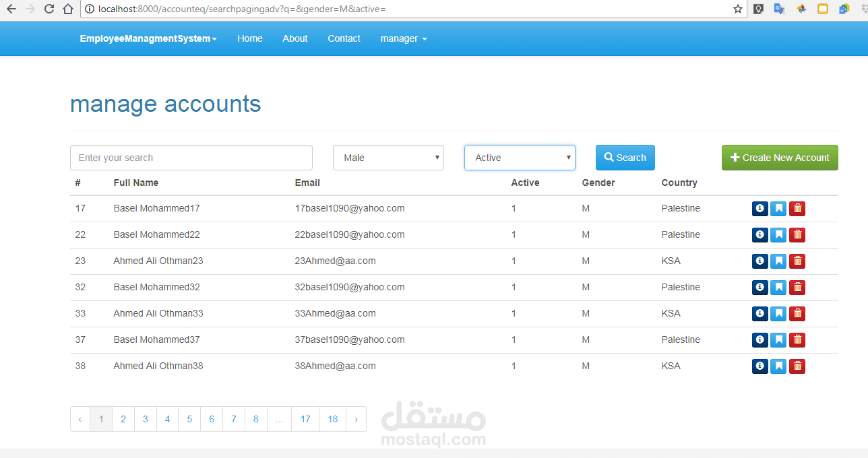This screenshot has height=458, width=868.
Task: Open the manager dropdown in navbar
Action: pos(403,38)
